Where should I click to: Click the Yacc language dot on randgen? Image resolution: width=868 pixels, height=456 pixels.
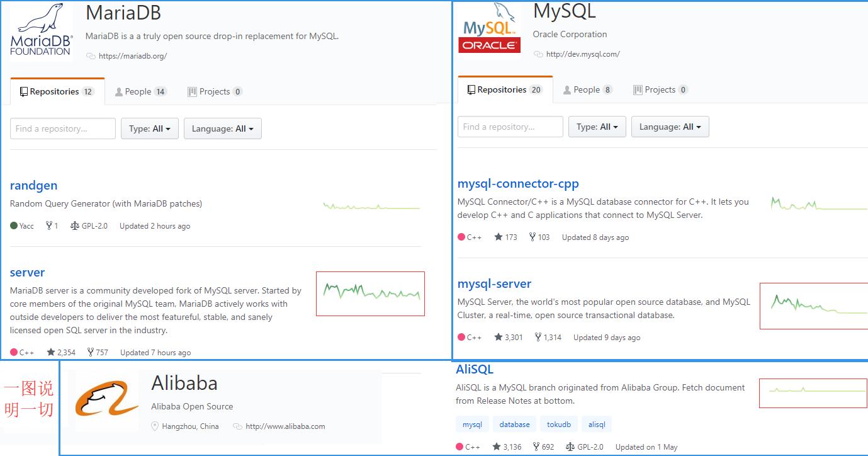click(14, 225)
